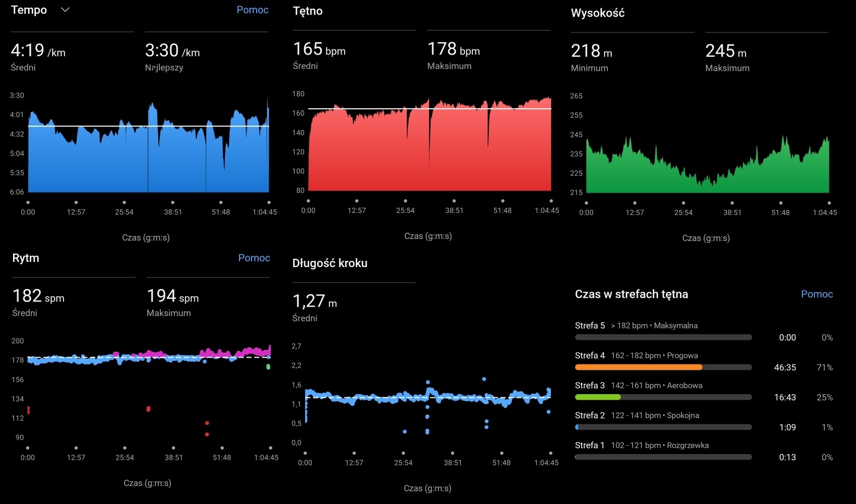This screenshot has width=856, height=504.
Task: Click the 178 bpm maximum value
Action: tap(453, 49)
